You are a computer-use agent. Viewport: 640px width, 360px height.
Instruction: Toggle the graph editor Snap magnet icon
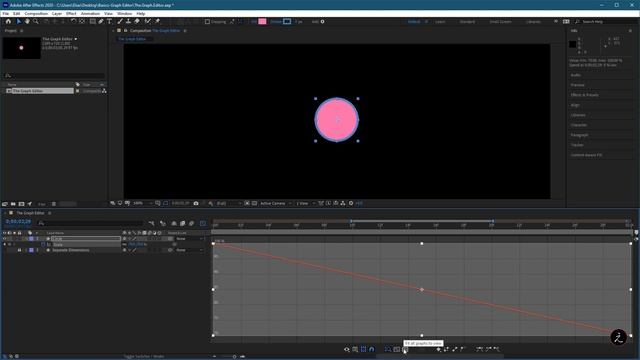(x=371, y=349)
